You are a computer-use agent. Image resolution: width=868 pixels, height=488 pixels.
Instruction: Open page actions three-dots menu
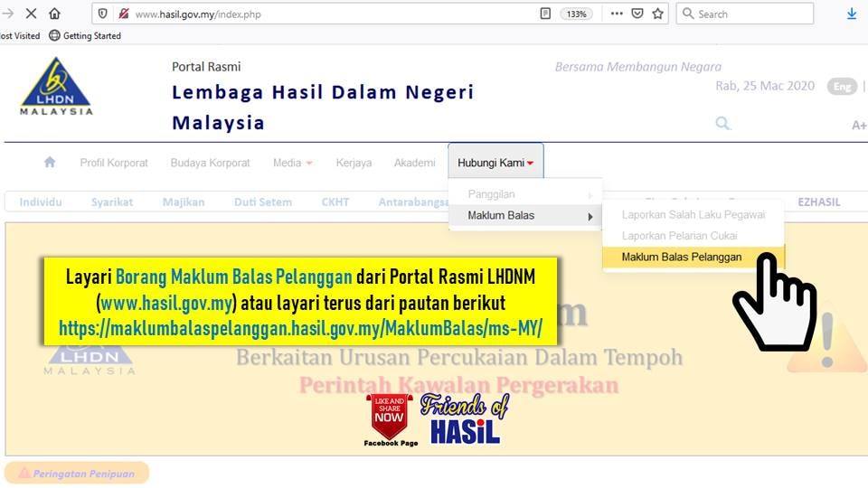point(617,14)
